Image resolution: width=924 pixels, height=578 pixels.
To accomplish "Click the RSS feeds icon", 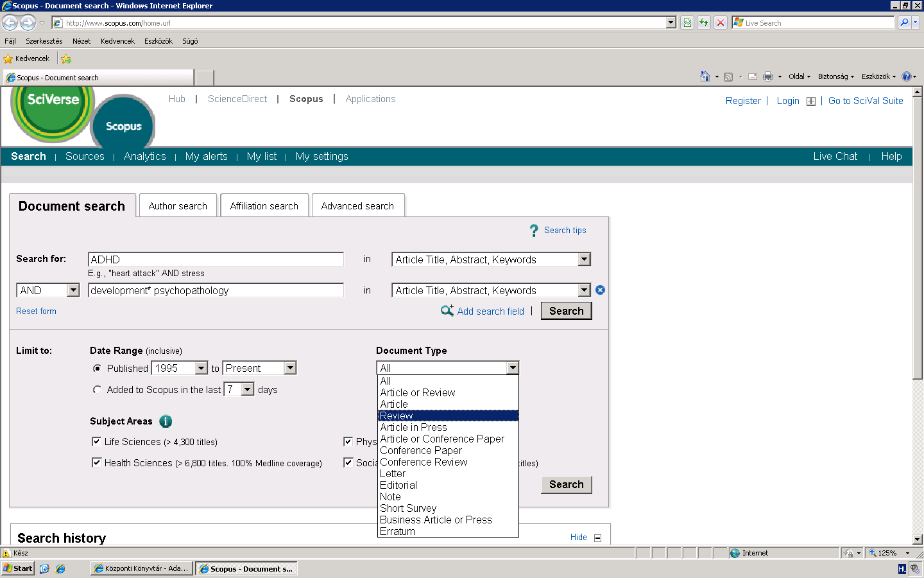I will pos(728,76).
